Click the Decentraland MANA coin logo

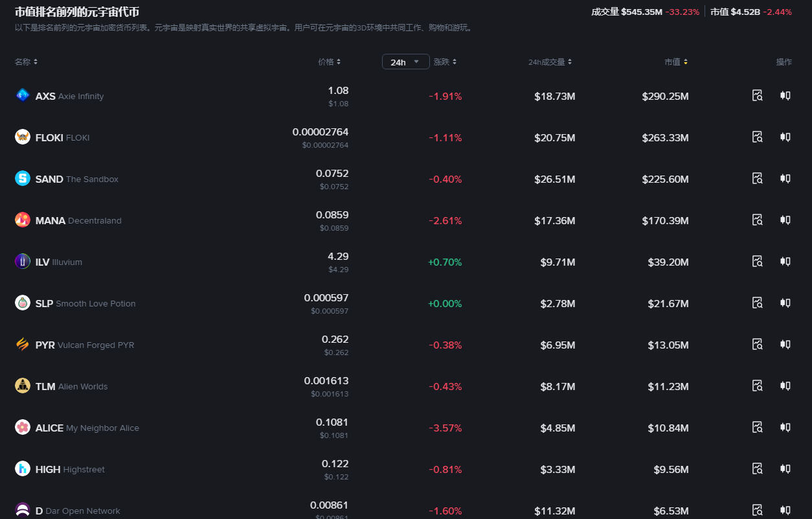click(23, 220)
